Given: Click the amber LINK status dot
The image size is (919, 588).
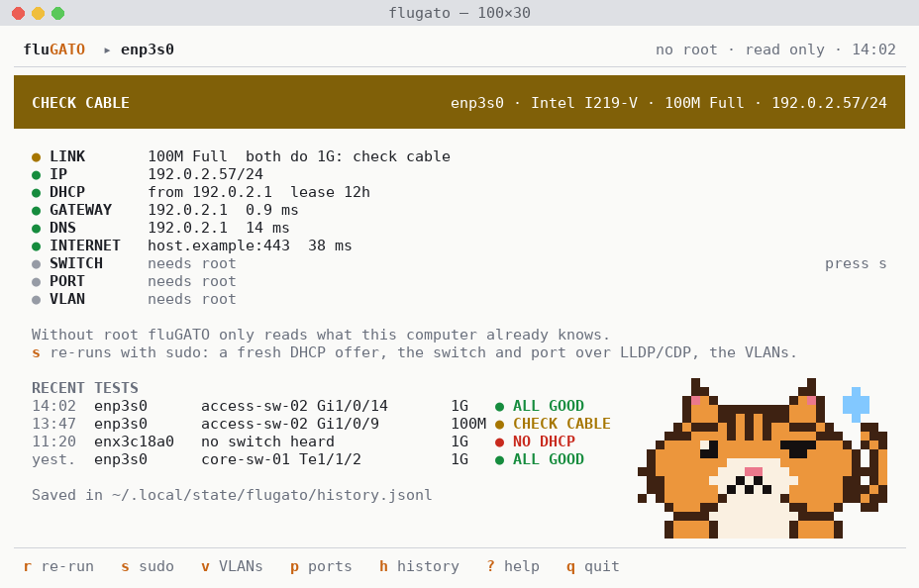Looking at the screenshot, I should pyautogui.click(x=37, y=157).
